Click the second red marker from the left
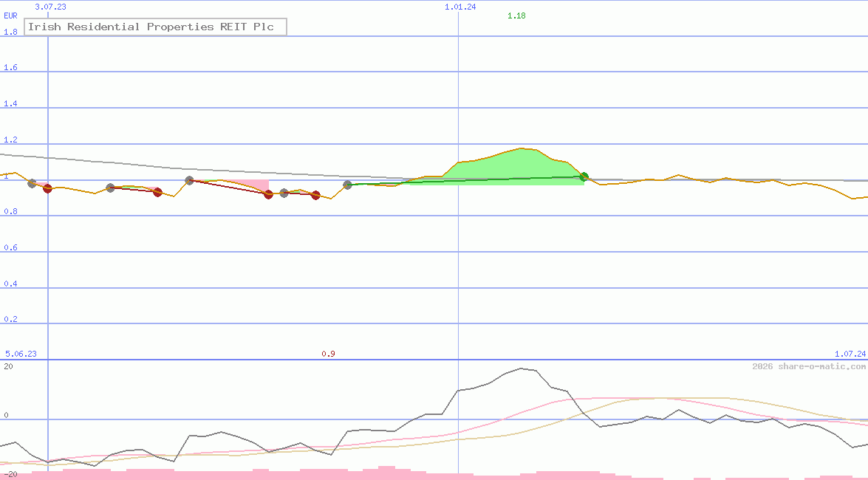Viewport: 868px width, 480px height. click(158, 192)
